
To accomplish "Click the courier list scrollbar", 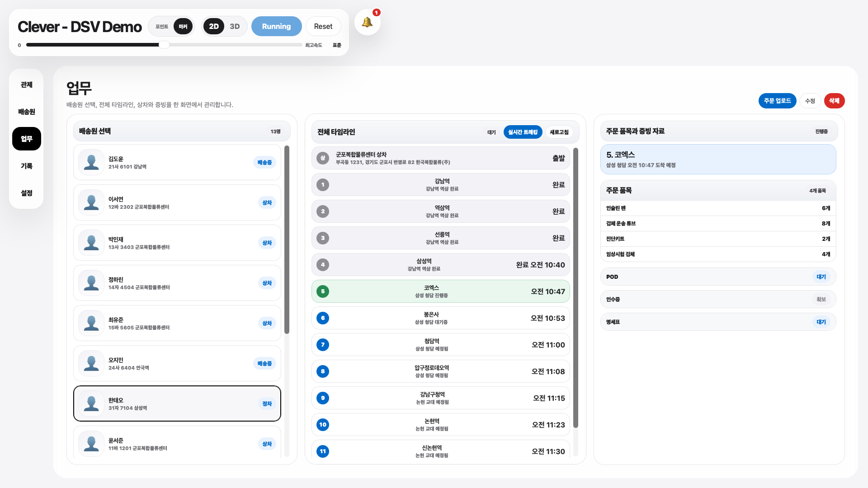I will point(287,240).
